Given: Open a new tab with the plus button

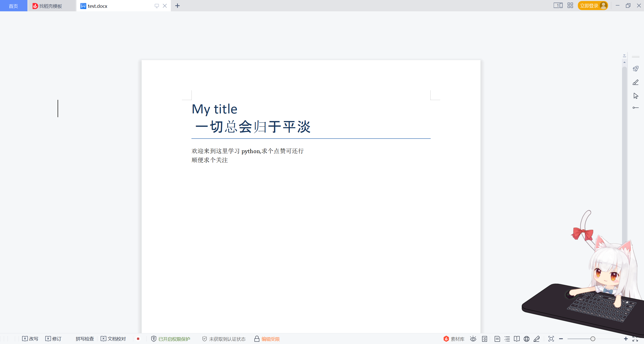Looking at the screenshot, I should pyautogui.click(x=177, y=6).
